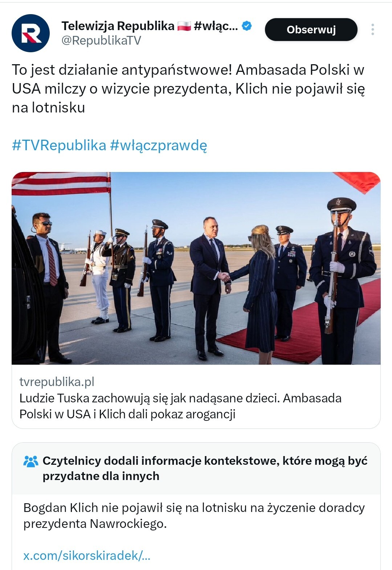The height and width of the screenshot is (570, 392).
Task: Open the #włączprawdę hashtag
Action: (158, 145)
